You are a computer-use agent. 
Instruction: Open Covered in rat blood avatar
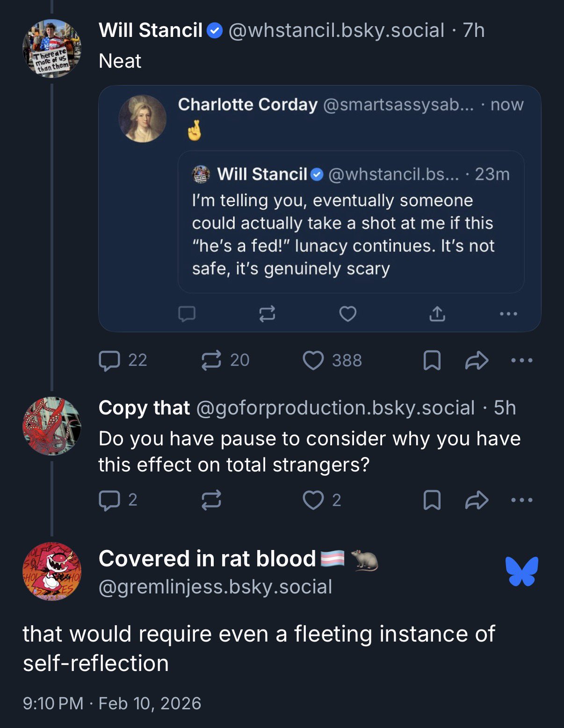coord(51,571)
